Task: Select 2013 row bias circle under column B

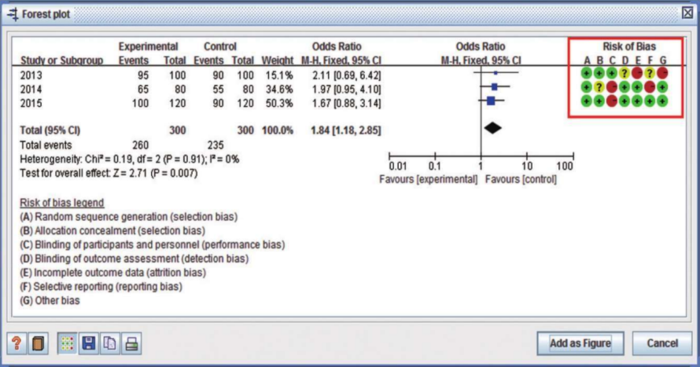Action: coord(599,73)
